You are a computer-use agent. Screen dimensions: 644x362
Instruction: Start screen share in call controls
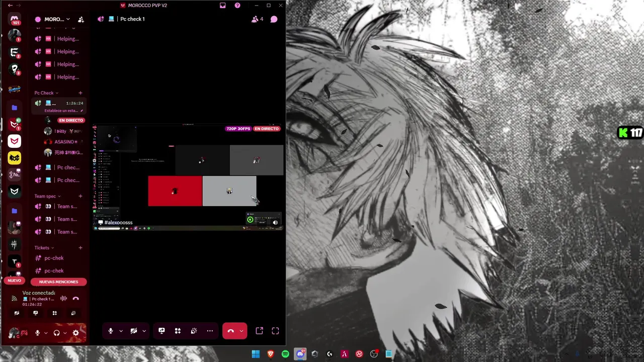[x=162, y=331]
